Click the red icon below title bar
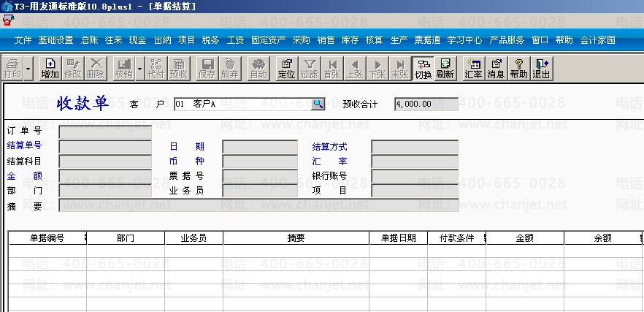The width and height of the screenshot is (644, 312). (7, 20)
